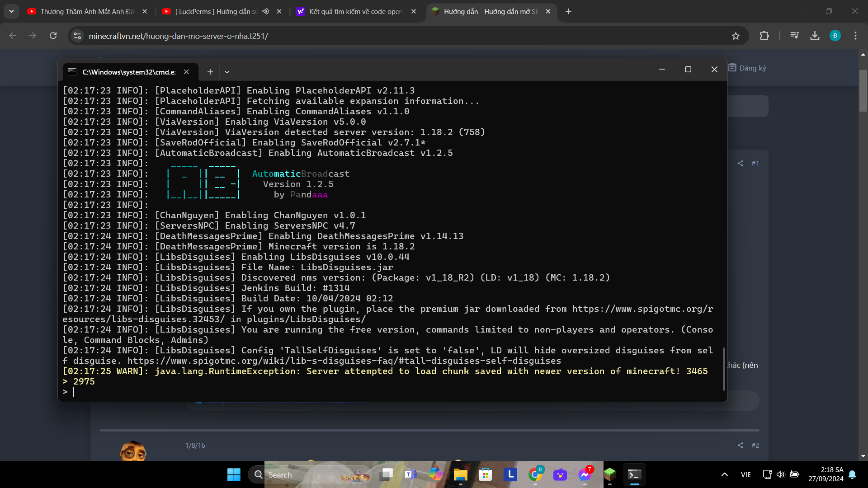Click share icon next to post #1
868x488 pixels.
pos(740,163)
